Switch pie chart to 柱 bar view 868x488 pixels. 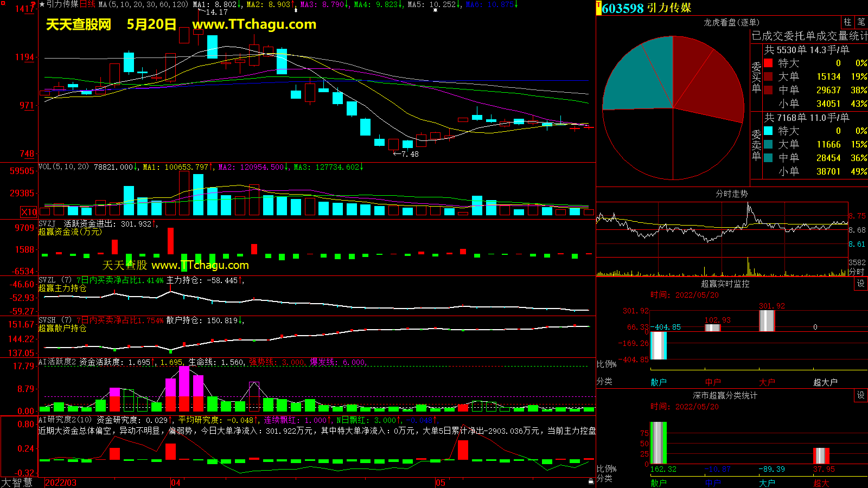(847, 22)
